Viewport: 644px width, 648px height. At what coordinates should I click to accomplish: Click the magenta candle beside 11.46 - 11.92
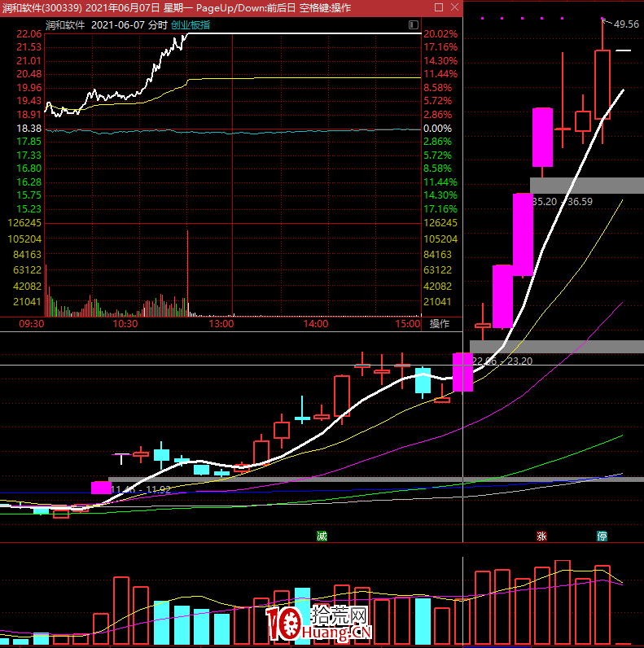(x=101, y=488)
